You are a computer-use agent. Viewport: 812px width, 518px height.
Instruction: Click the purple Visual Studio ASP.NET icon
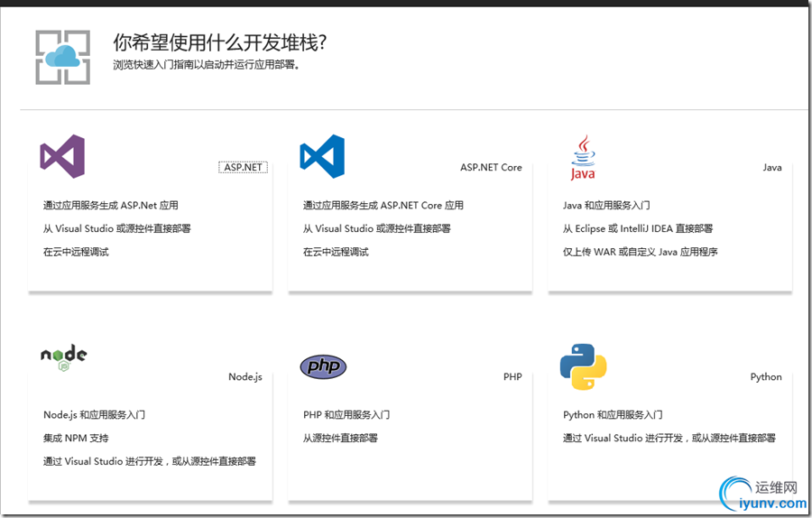point(62,156)
